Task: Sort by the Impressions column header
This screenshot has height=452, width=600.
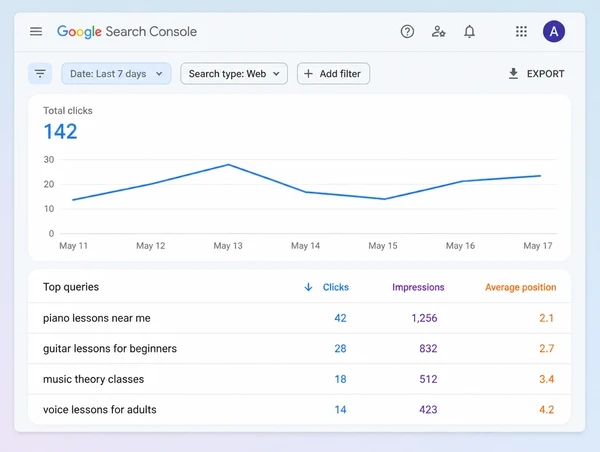Action: [418, 287]
